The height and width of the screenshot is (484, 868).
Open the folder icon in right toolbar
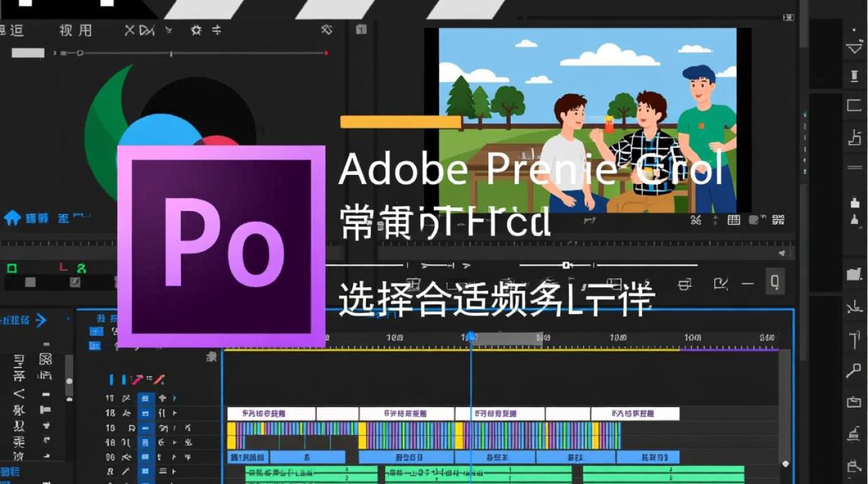pos(854,274)
